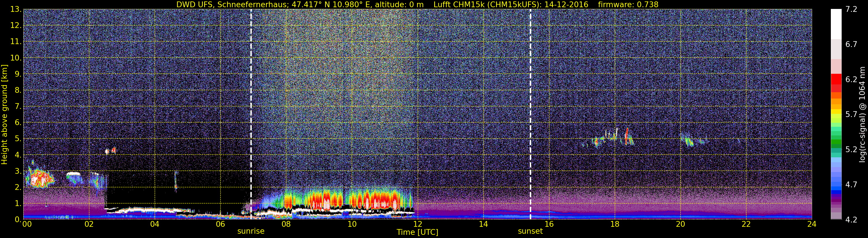Select the "Height above ground [km]" axis title
868x238 pixels.
(4, 114)
